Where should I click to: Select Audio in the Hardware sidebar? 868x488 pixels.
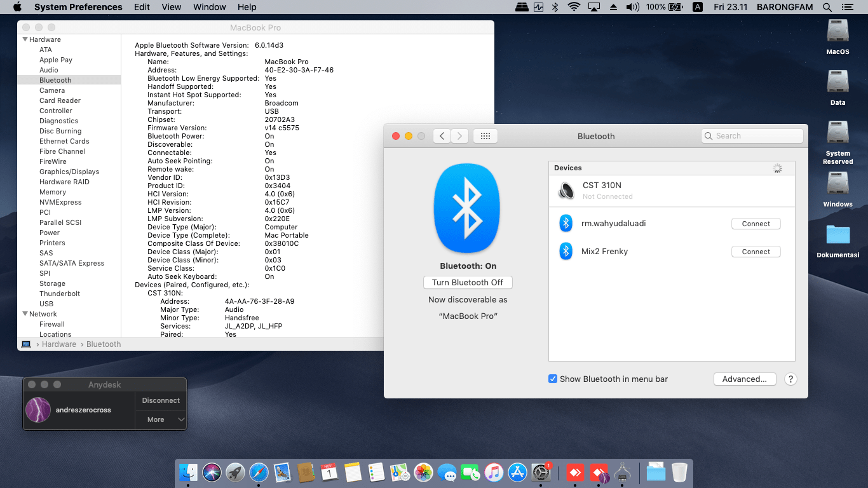[x=49, y=70]
